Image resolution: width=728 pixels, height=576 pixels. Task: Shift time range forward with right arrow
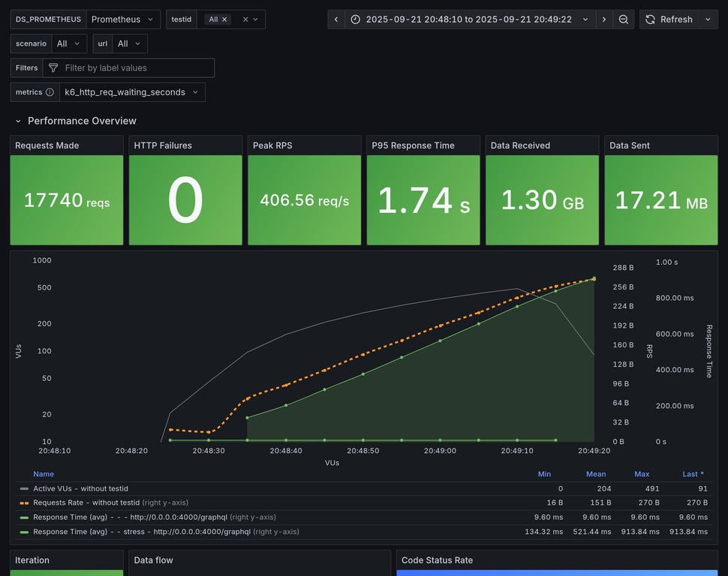tap(604, 19)
